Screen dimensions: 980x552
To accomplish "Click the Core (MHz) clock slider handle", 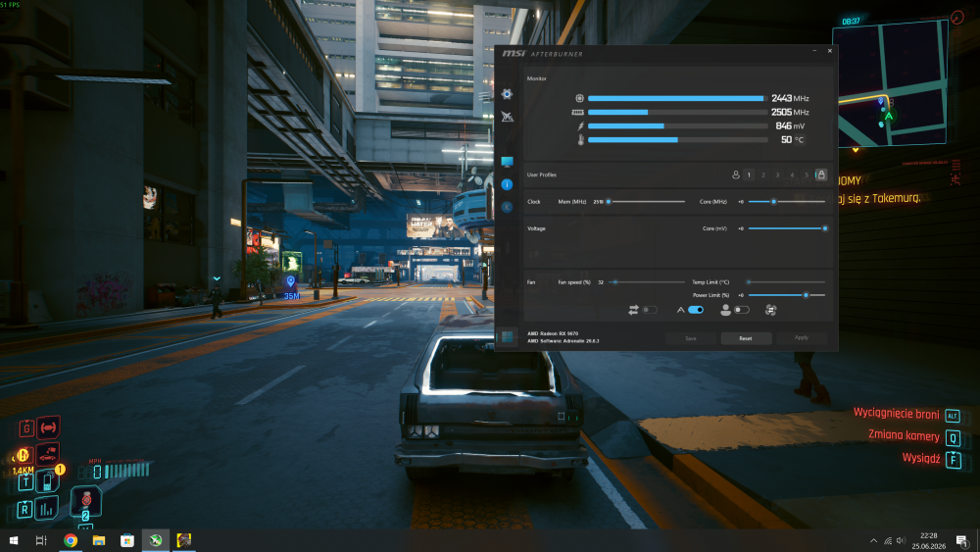I will point(774,202).
